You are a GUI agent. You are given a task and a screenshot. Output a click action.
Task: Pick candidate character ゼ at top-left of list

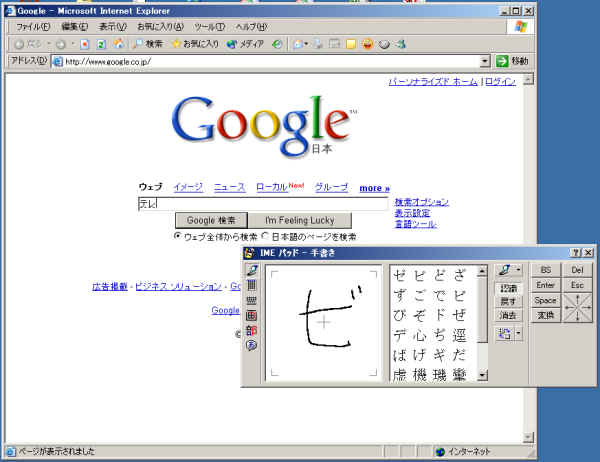(399, 275)
